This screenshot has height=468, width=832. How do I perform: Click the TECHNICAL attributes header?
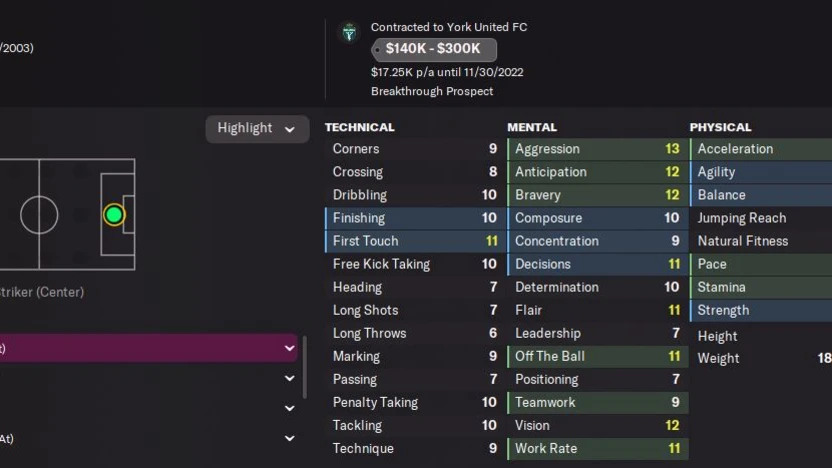coord(360,127)
